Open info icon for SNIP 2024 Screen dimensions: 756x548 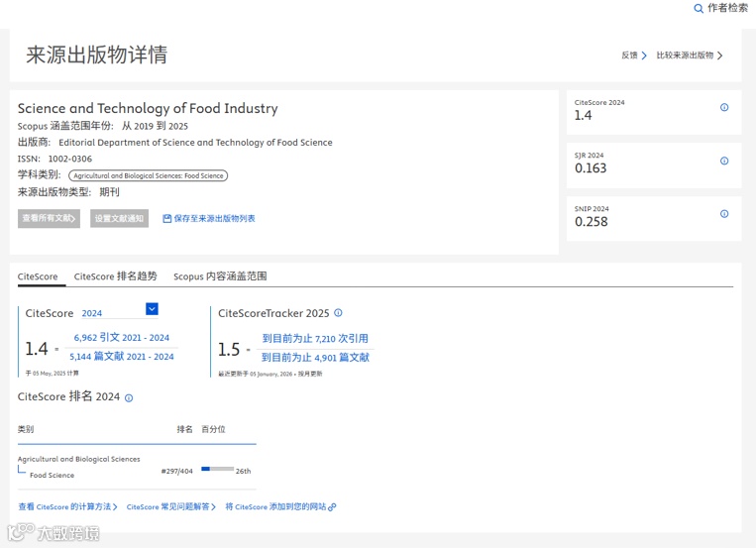click(x=724, y=214)
